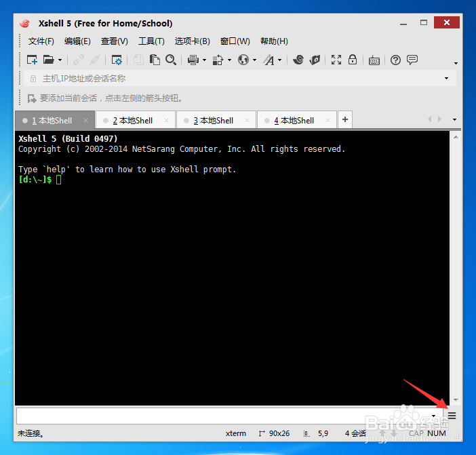Click the tab scroll right arrow
Screen dimensions: 476x455
(439, 119)
